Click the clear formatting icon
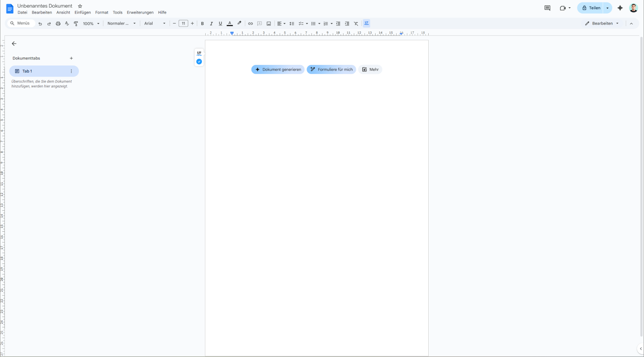The image size is (644, 357). pos(356,24)
